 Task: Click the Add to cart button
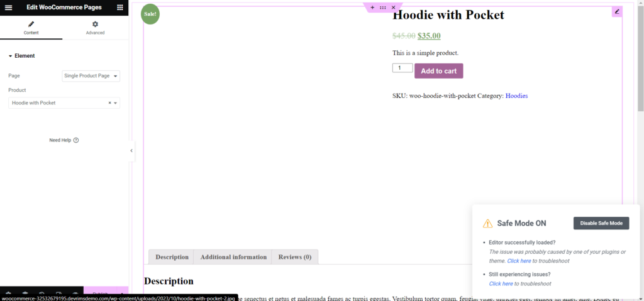tap(438, 71)
